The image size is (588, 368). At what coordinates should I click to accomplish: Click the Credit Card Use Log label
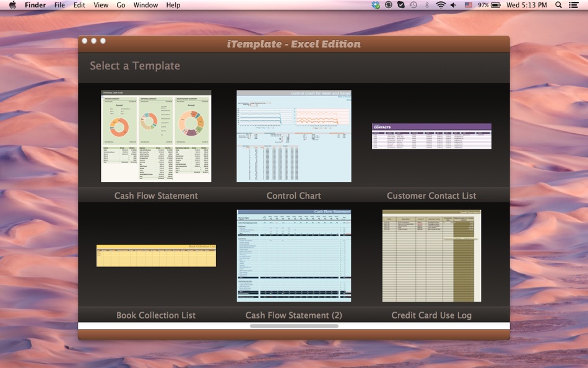click(431, 315)
